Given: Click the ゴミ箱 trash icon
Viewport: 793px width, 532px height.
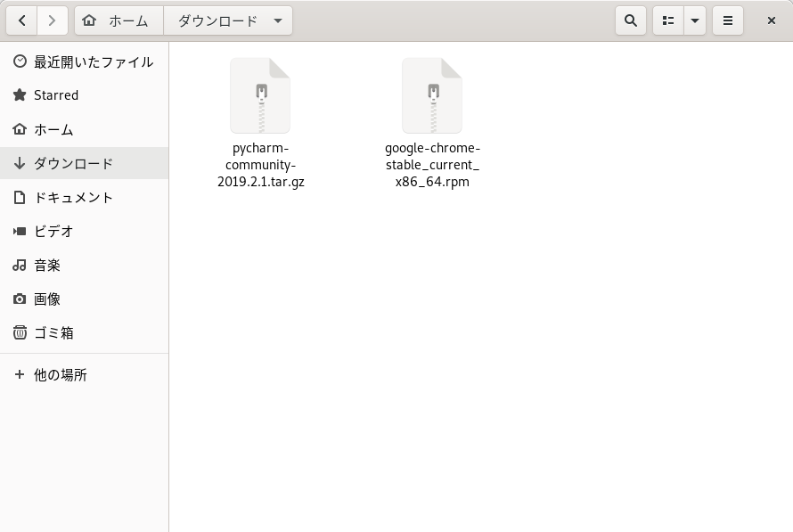Looking at the screenshot, I should click(20, 332).
